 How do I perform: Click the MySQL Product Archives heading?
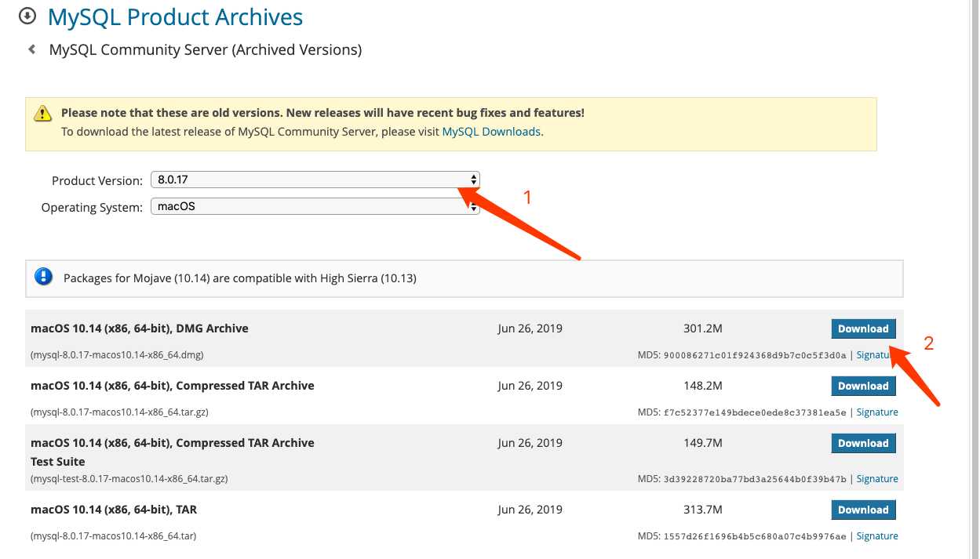click(x=176, y=16)
